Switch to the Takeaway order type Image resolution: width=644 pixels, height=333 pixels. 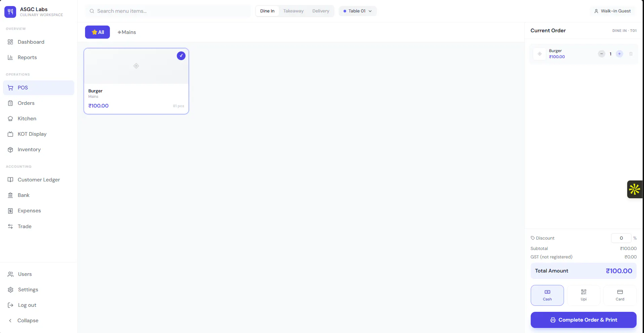coord(293,11)
